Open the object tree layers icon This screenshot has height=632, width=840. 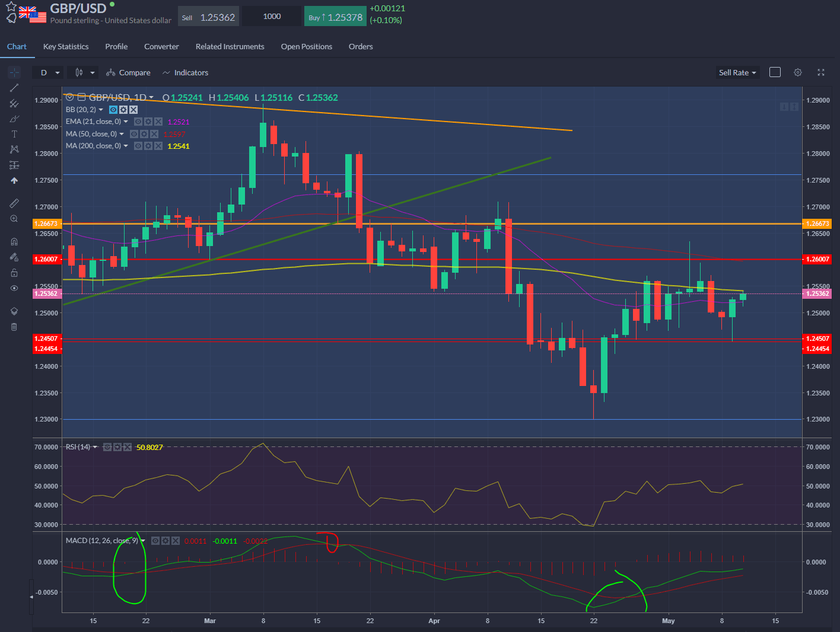(x=14, y=311)
